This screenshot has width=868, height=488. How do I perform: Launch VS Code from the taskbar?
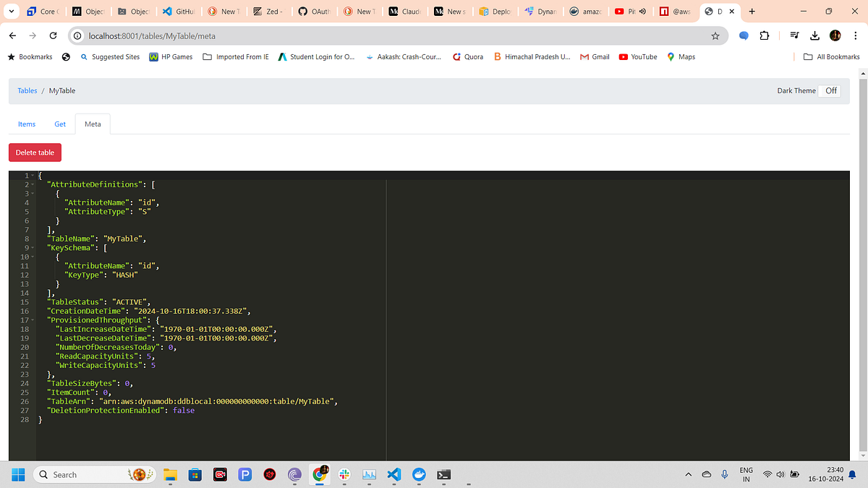(394, 474)
